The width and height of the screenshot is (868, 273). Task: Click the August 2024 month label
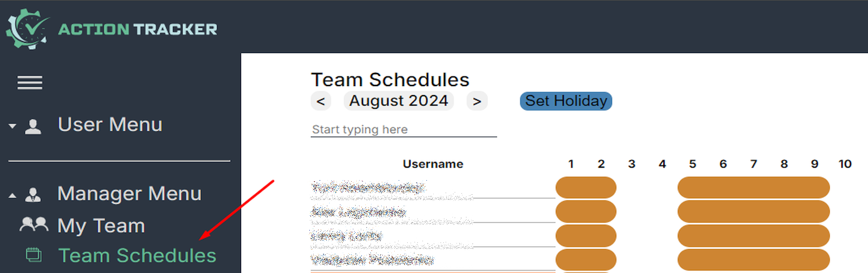point(399,101)
